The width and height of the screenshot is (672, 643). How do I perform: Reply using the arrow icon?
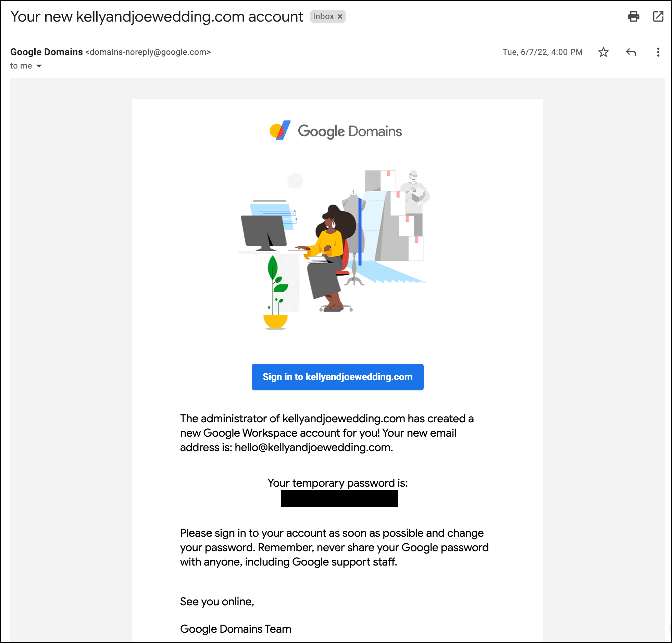coord(631,52)
